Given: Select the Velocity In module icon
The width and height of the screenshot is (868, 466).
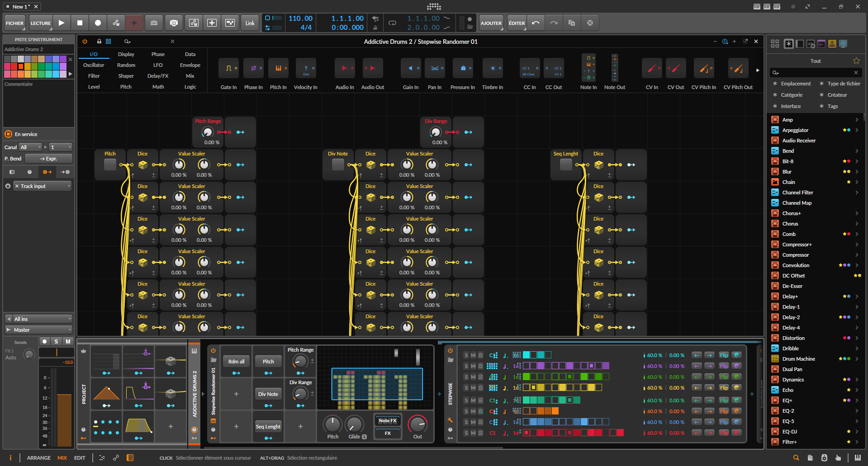Looking at the screenshot, I should tap(306, 68).
